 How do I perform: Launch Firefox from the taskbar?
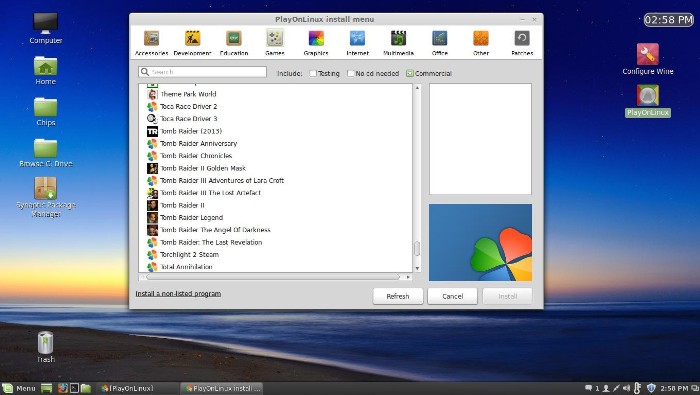63,388
